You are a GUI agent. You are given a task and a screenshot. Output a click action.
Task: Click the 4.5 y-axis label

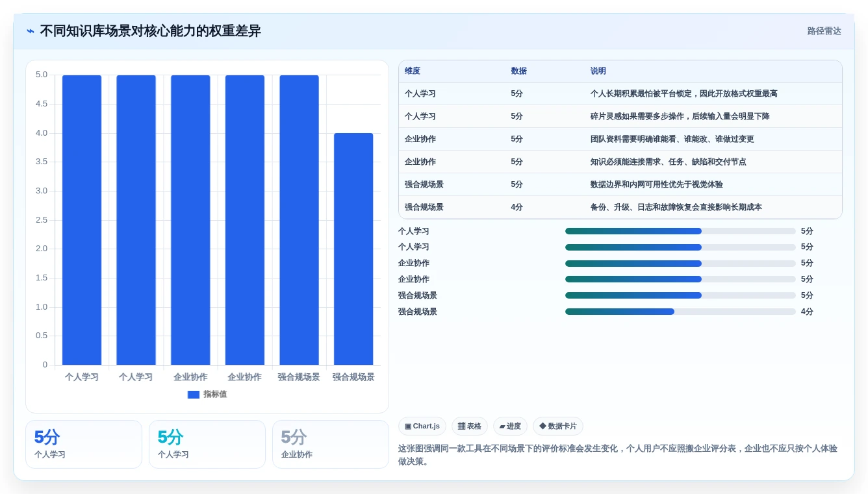tap(42, 104)
